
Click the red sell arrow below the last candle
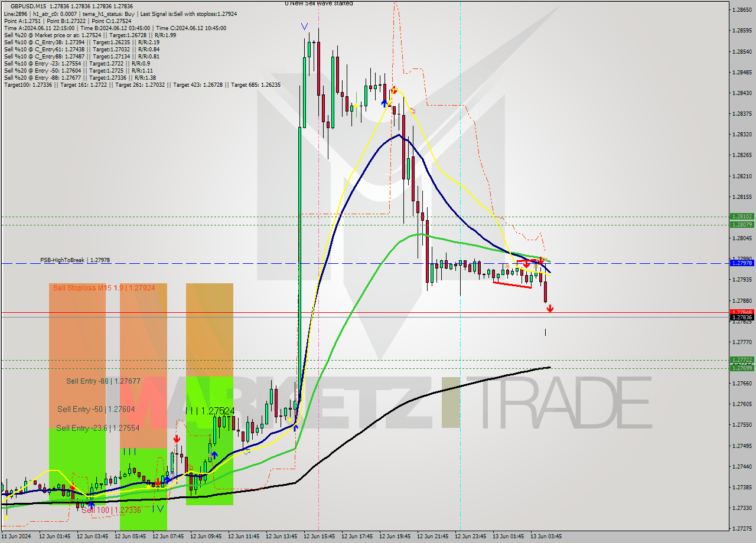550,308
